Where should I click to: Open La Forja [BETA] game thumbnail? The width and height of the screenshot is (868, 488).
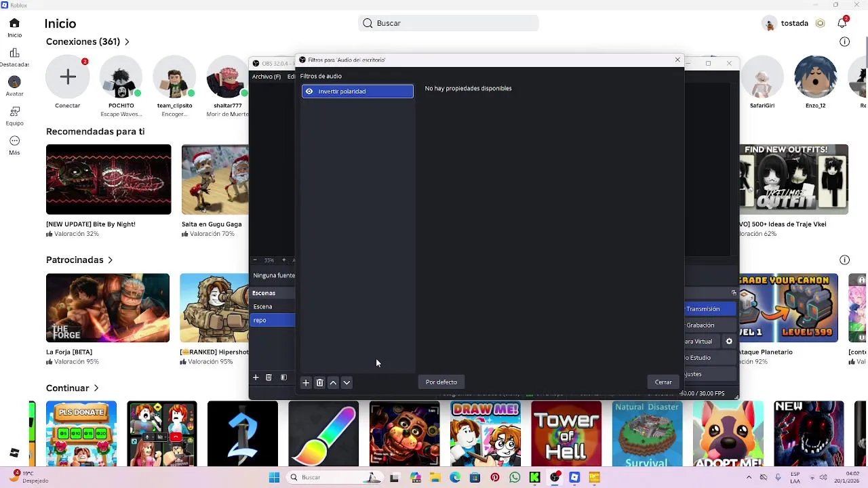[x=108, y=308]
